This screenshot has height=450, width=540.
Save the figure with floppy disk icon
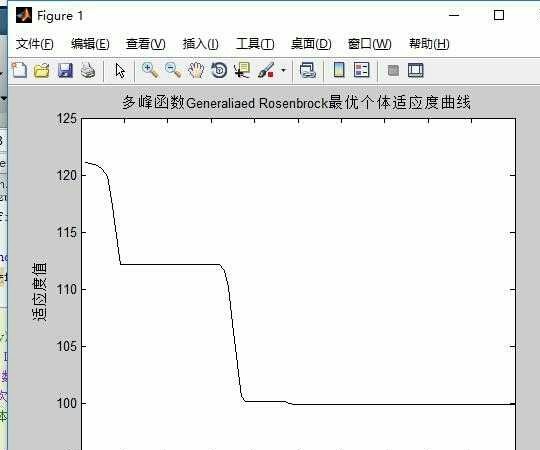tap(65, 71)
